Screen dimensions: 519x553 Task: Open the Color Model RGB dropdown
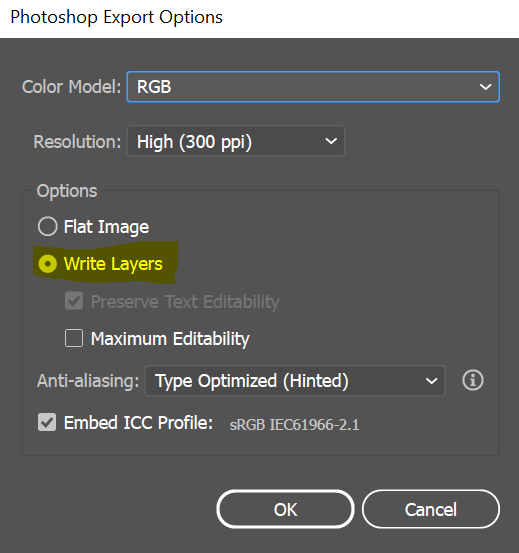[x=313, y=87]
